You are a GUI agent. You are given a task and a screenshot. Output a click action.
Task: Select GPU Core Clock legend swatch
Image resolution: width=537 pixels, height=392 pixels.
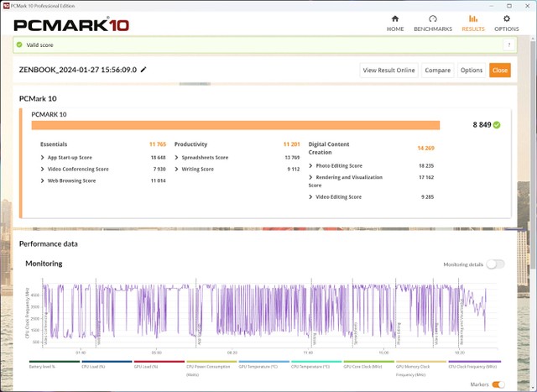[x=369, y=362]
